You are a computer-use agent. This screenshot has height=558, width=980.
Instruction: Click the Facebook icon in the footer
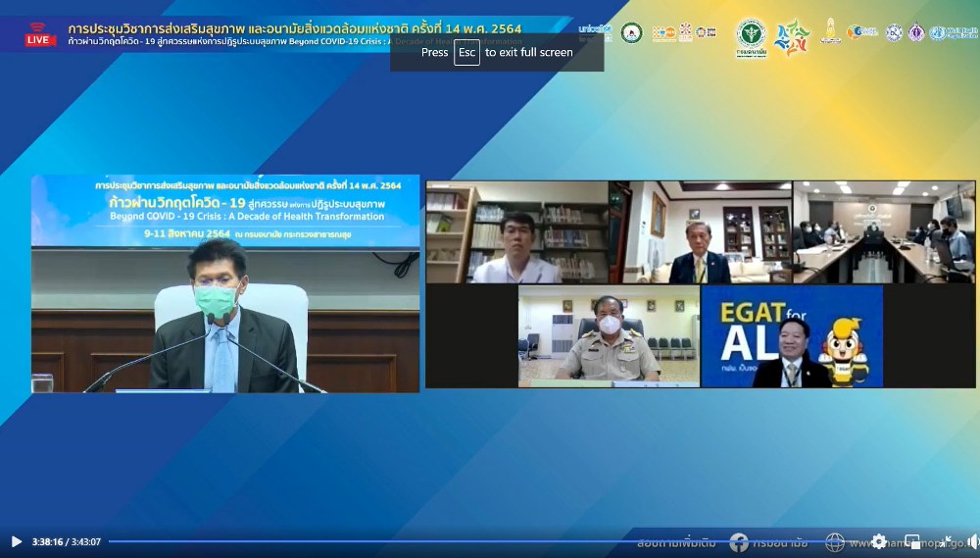[739, 541]
